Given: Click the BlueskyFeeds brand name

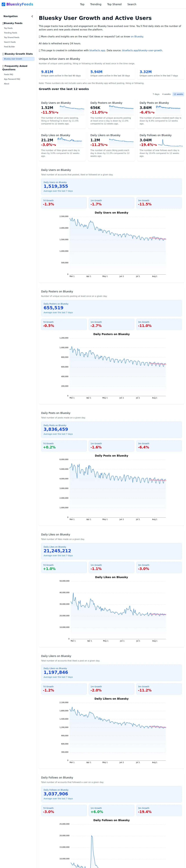Looking at the screenshot, I should [20, 4].
